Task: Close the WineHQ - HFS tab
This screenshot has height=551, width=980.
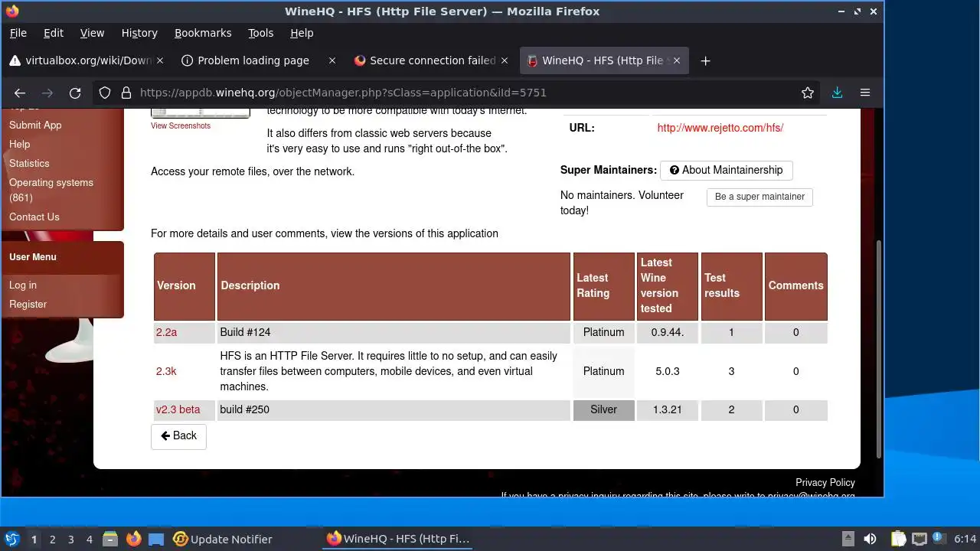Action: pos(677,60)
